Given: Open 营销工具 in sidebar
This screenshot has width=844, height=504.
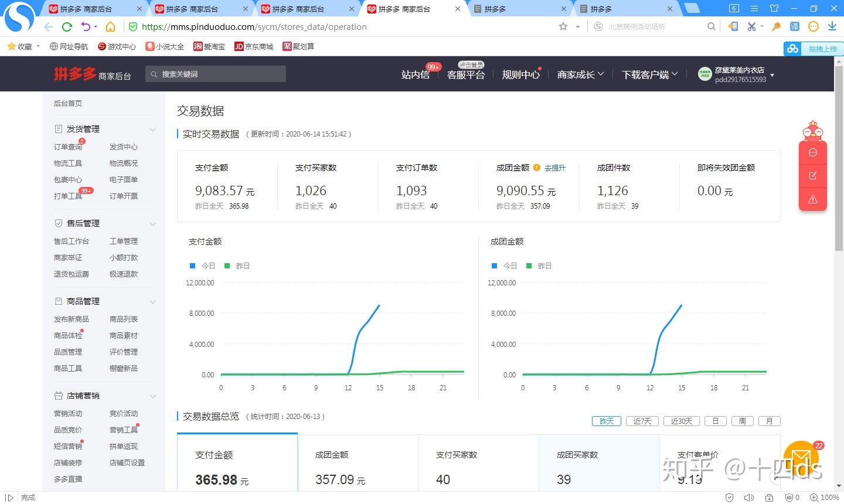Looking at the screenshot, I should [124, 430].
